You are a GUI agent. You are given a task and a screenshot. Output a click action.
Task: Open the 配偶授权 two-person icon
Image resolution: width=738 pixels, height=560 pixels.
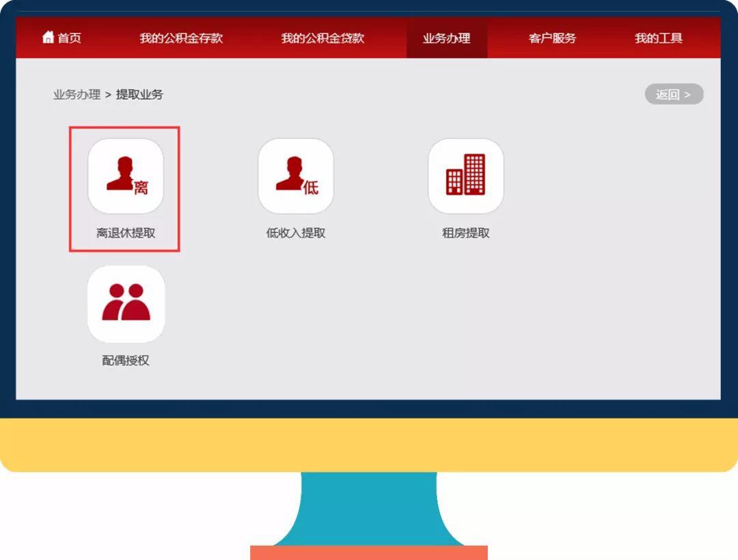point(126,303)
